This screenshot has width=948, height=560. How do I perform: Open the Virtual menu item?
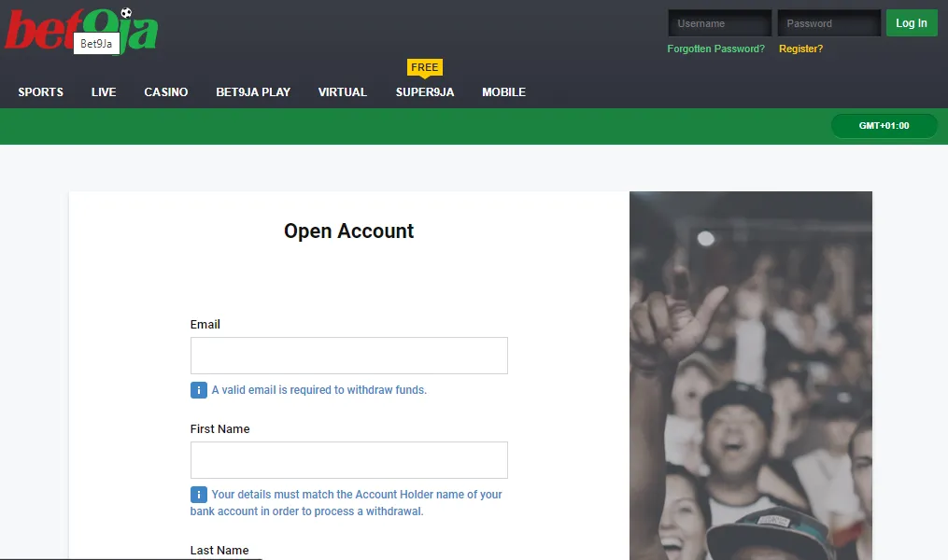pyautogui.click(x=342, y=92)
